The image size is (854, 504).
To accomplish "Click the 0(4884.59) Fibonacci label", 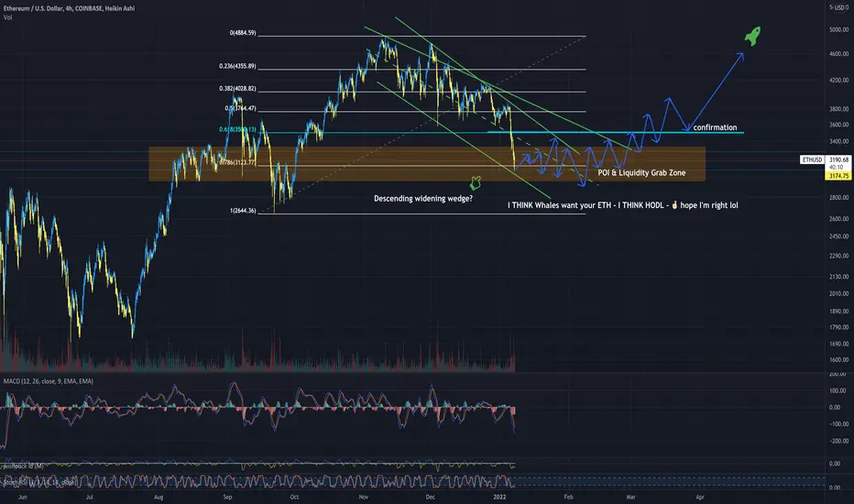I will point(243,33).
